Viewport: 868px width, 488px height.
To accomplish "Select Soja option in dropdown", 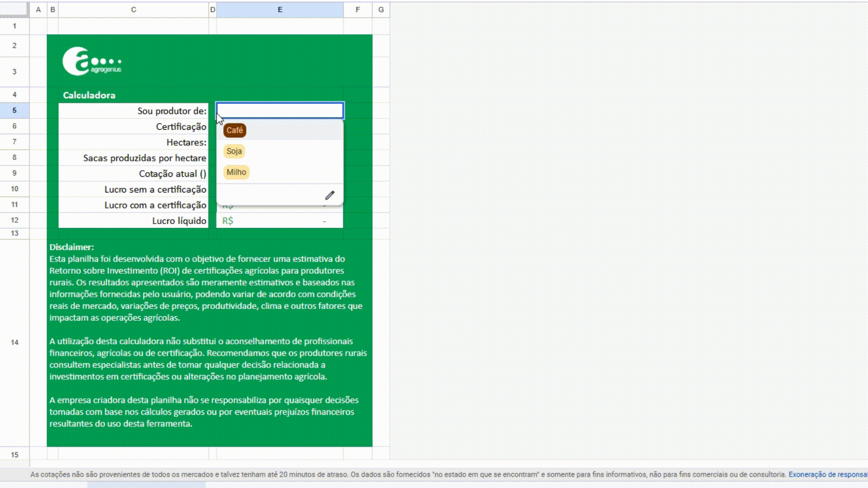I will click(234, 151).
